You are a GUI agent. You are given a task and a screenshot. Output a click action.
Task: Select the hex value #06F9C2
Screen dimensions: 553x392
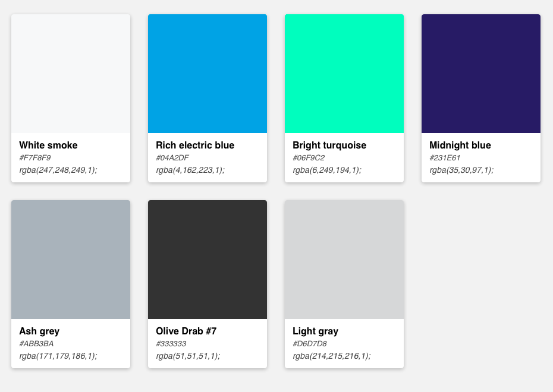click(309, 158)
